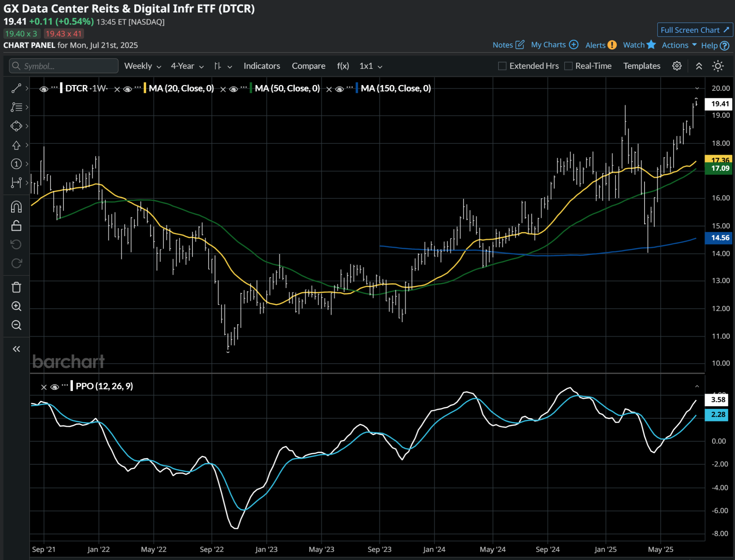
Task: Open the Compare menu
Action: (308, 66)
